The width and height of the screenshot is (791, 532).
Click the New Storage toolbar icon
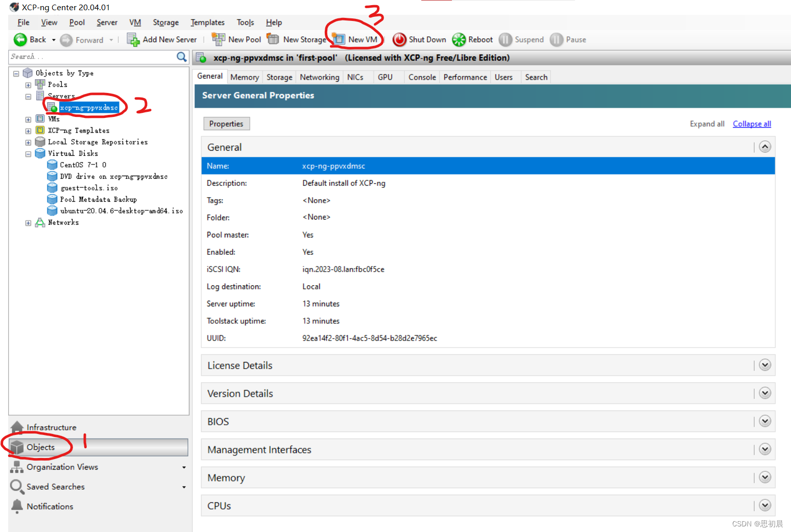coord(273,39)
